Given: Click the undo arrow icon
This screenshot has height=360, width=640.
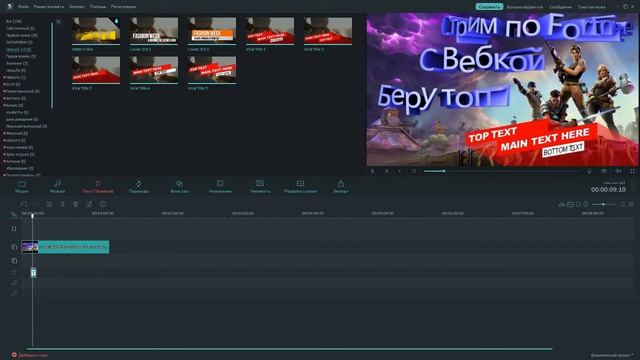Looking at the screenshot, I should point(24,204).
